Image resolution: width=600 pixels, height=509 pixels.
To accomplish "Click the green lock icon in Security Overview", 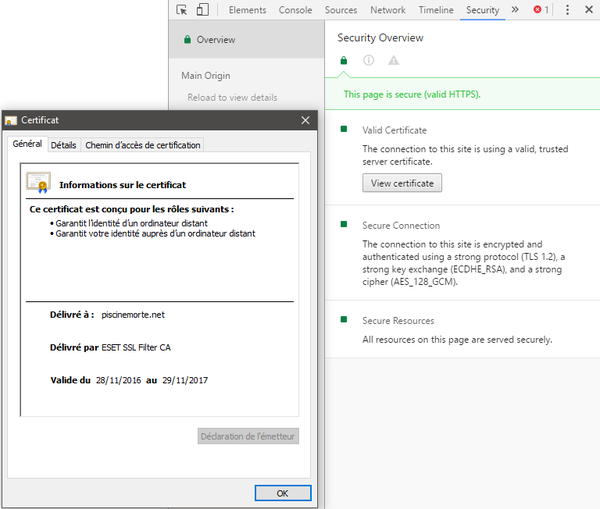I will [x=343, y=60].
